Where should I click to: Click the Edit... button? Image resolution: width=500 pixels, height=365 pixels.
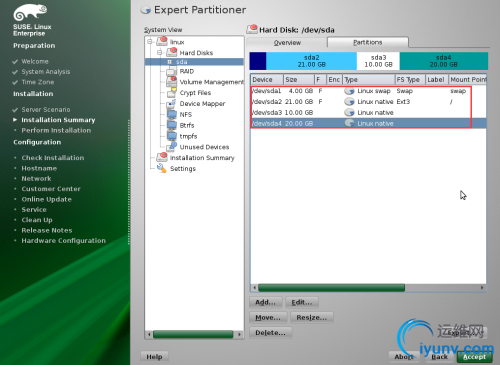coord(302,302)
